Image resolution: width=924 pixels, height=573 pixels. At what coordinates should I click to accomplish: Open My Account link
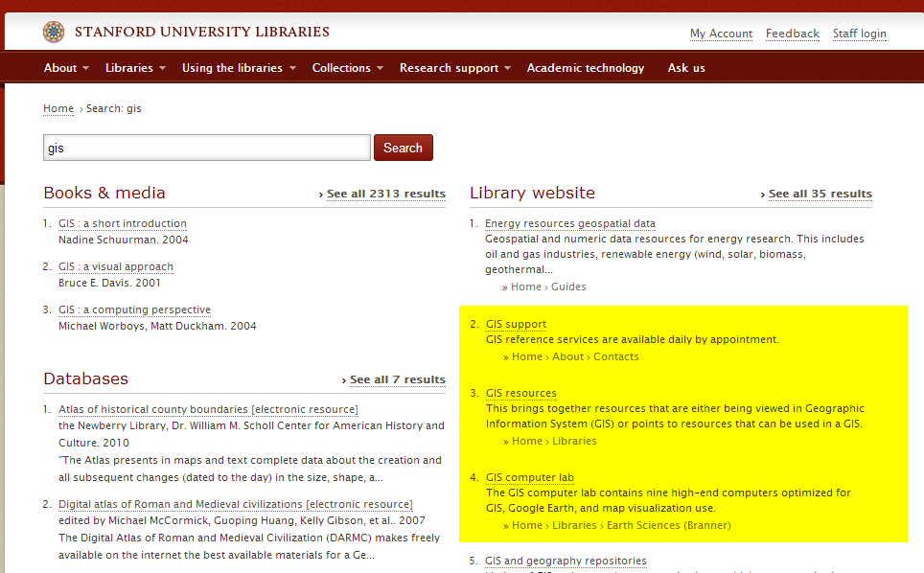tap(722, 34)
